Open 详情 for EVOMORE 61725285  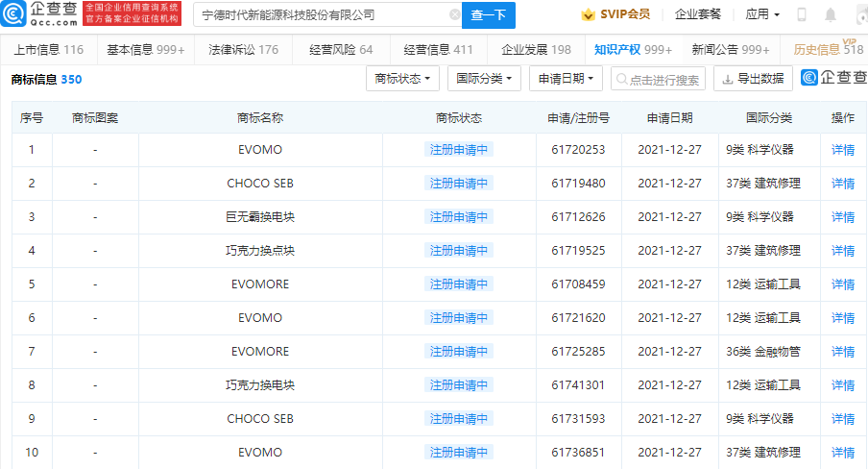point(842,352)
